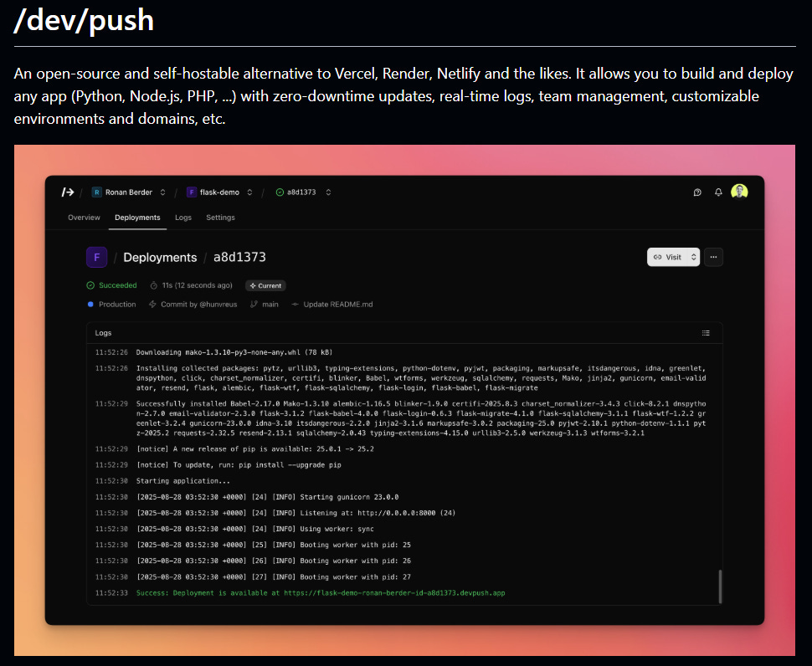Click the main branch label
Screen dimensions: 812x666
[x=270, y=305]
